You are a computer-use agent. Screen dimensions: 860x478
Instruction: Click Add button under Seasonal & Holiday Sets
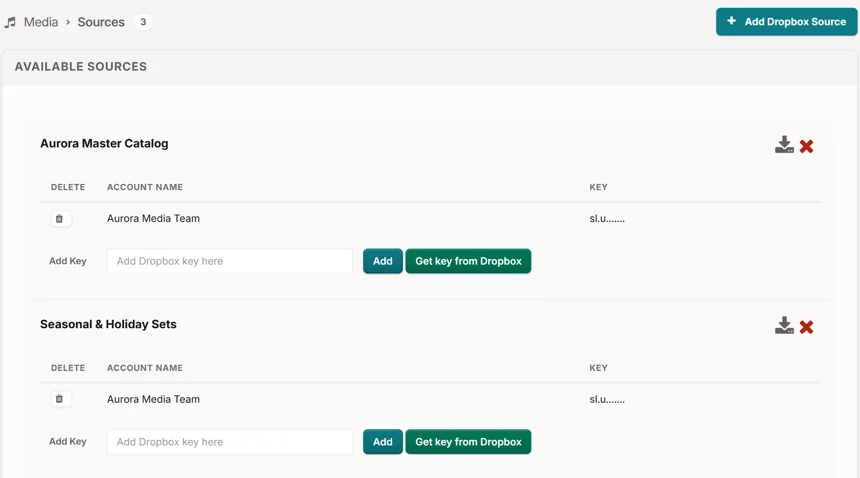(383, 442)
